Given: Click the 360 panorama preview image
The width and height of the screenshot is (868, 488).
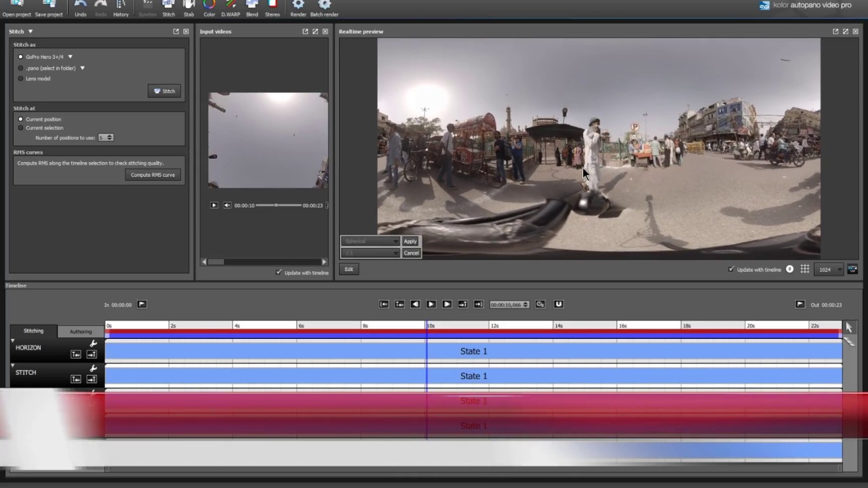Looking at the screenshot, I should pos(599,148).
